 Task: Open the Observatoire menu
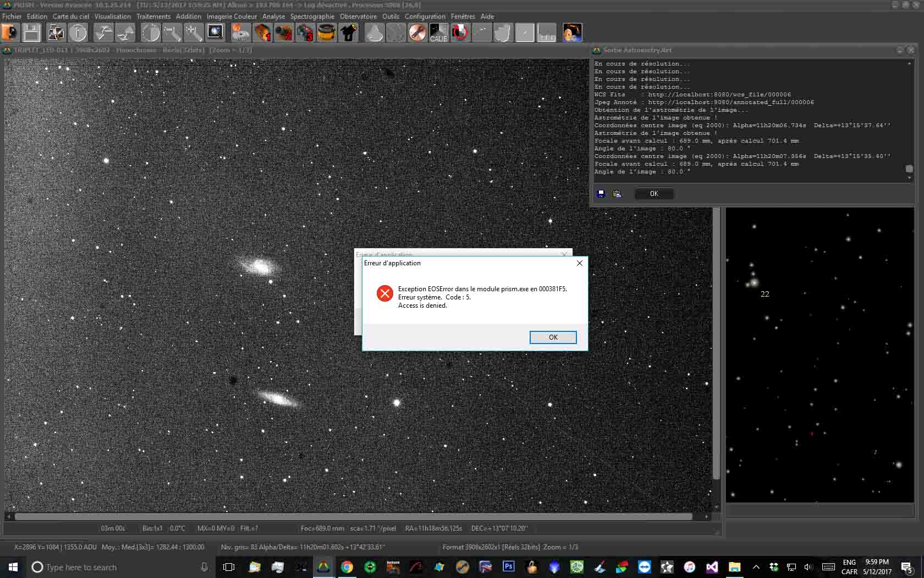[358, 17]
